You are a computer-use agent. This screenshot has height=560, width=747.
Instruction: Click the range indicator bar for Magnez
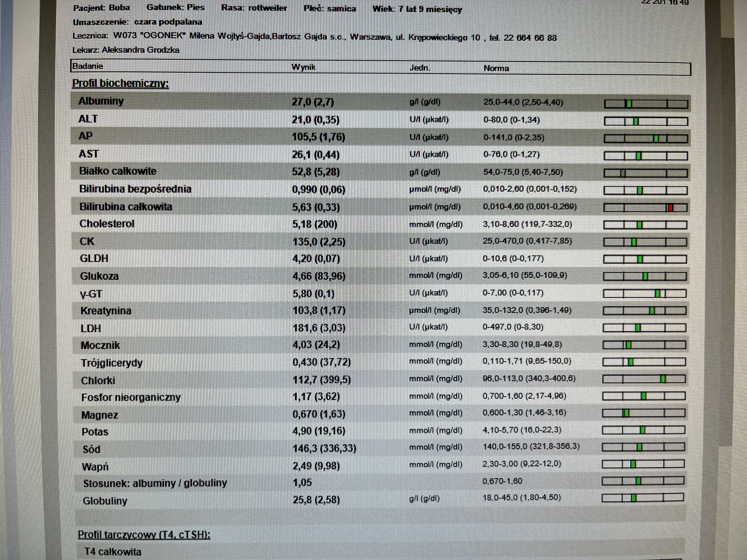[644, 413]
